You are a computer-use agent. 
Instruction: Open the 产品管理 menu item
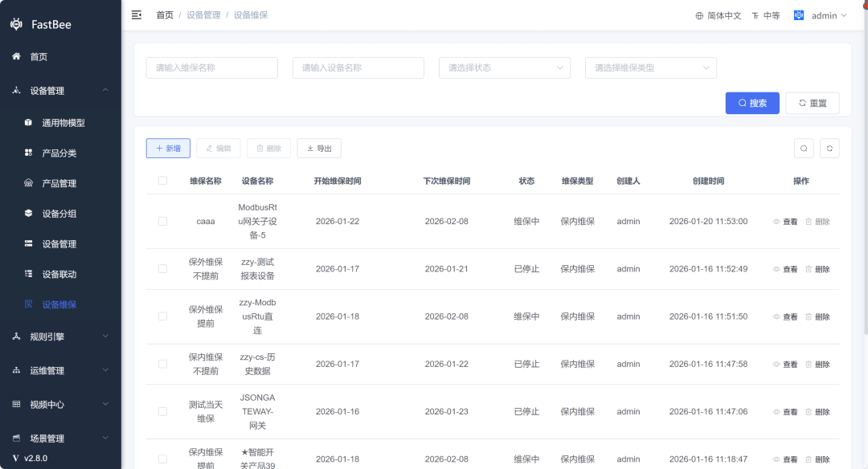pos(61,183)
